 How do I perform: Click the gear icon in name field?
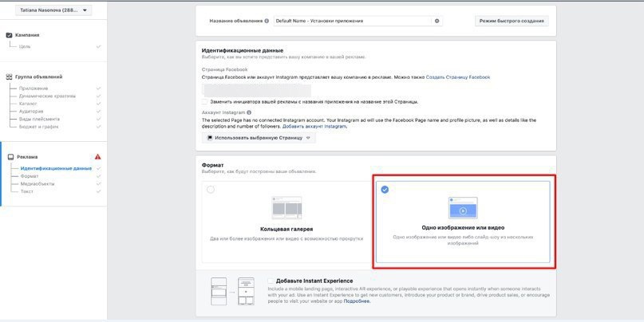(x=437, y=21)
